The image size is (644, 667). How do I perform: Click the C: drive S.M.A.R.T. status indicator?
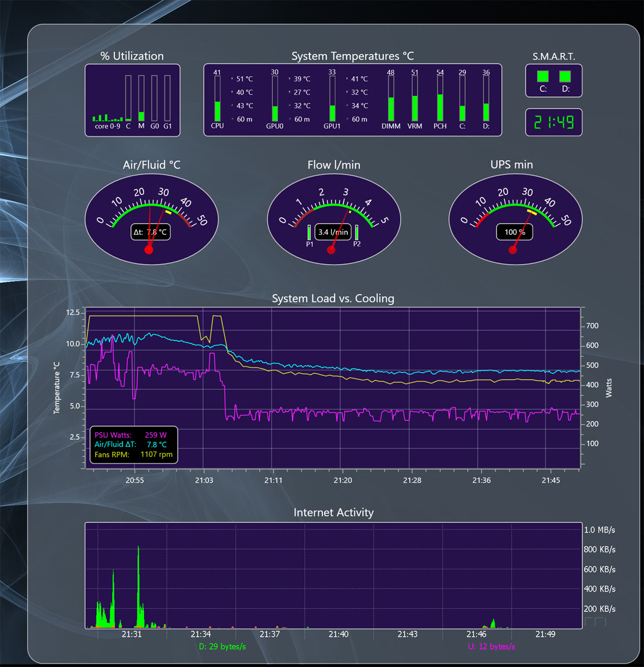[x=542, y=77]
